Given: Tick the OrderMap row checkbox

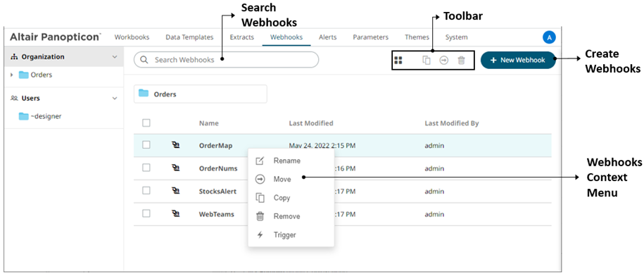Looking at the screenshot, I should [146, 144].
